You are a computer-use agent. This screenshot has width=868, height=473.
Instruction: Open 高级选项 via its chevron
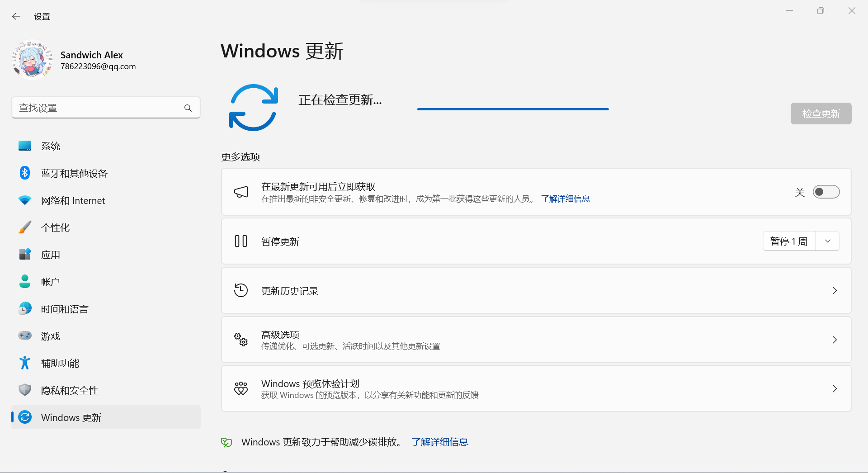point(834,340)
